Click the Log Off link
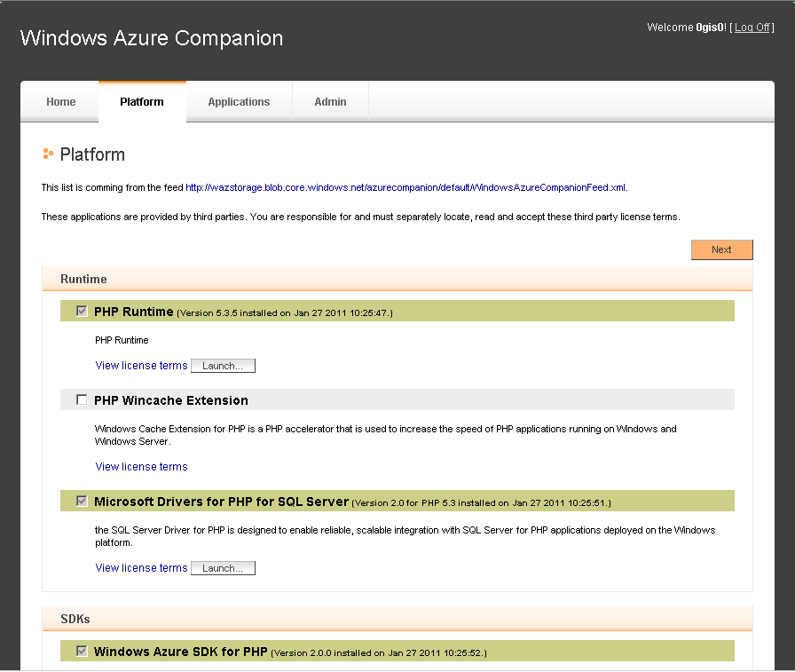The width and height of the screenshot is (795, 672). point(752,28)
